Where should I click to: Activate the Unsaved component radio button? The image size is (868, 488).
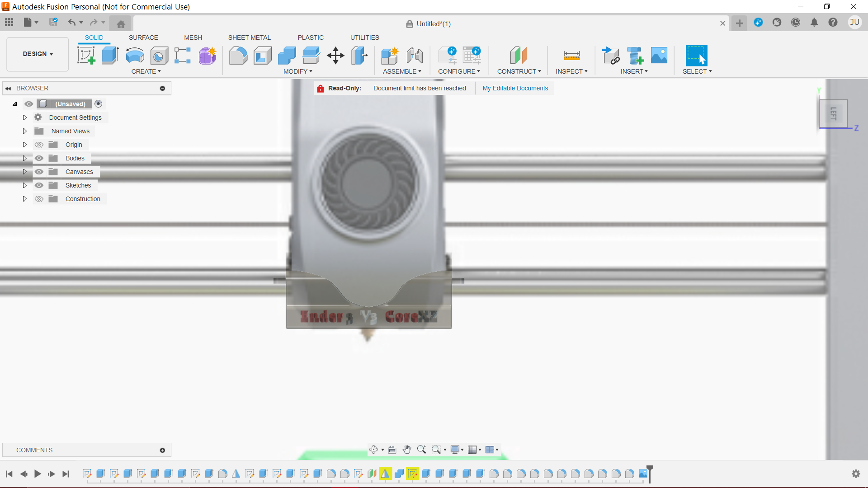point(99,104)
